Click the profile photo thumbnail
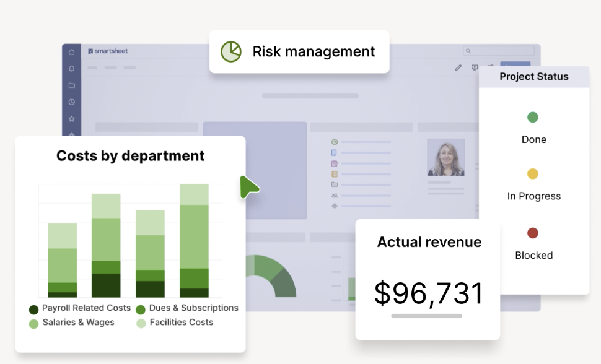 445,157
